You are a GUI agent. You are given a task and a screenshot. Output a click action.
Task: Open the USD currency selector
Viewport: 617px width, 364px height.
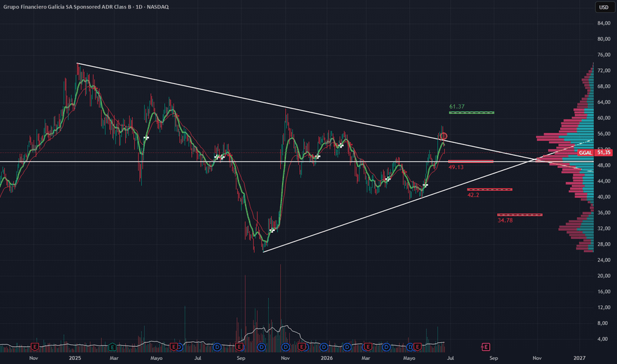604,7
